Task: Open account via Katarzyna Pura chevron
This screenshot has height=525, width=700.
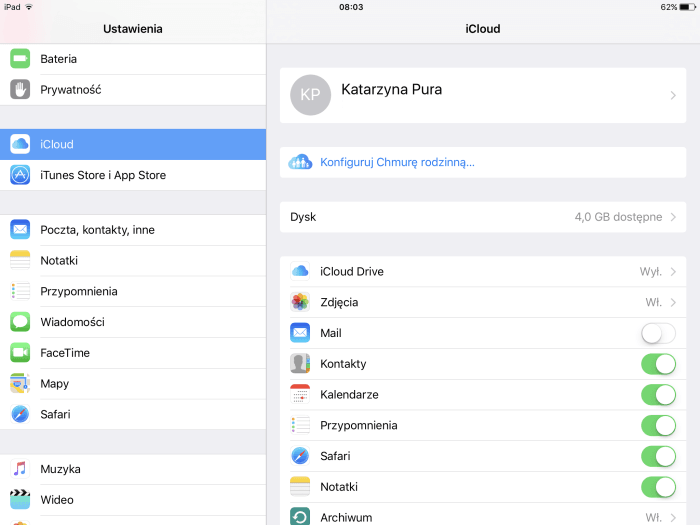Action: pos(673,95)
